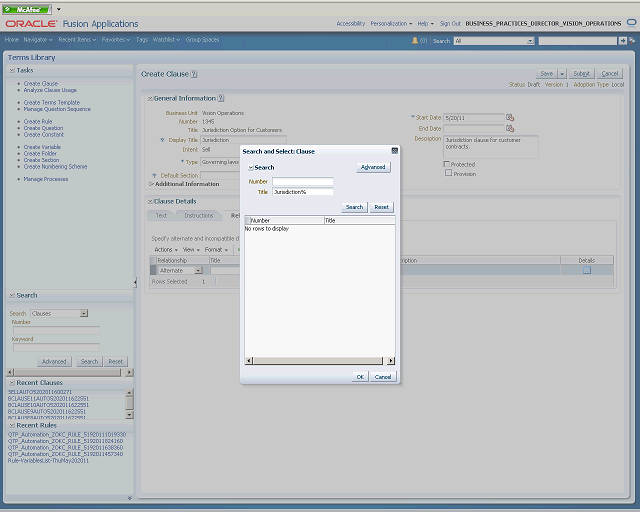Open Analyze Clause Usage task
The image size is (640, 512).
coord(50,90)
